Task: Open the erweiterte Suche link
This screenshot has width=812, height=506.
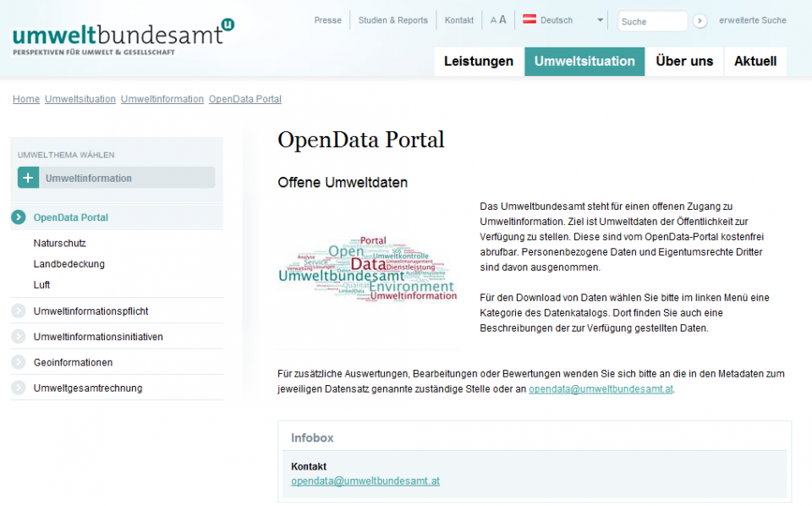Action: tap(753, 20)
